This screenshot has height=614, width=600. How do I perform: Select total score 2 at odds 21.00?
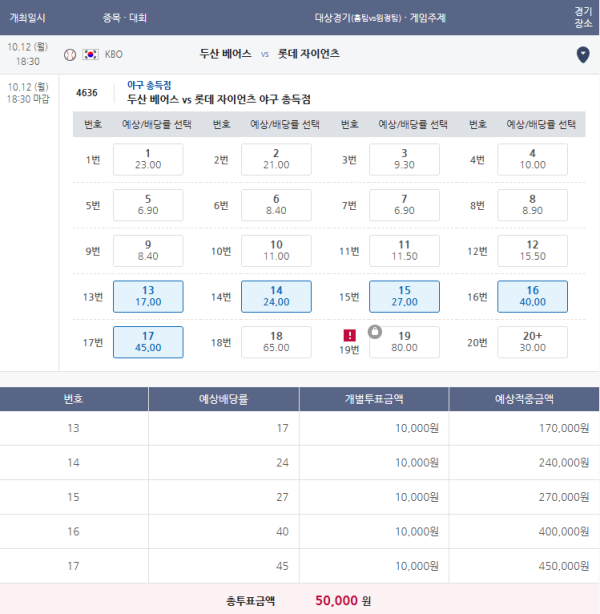pos(276,159)
